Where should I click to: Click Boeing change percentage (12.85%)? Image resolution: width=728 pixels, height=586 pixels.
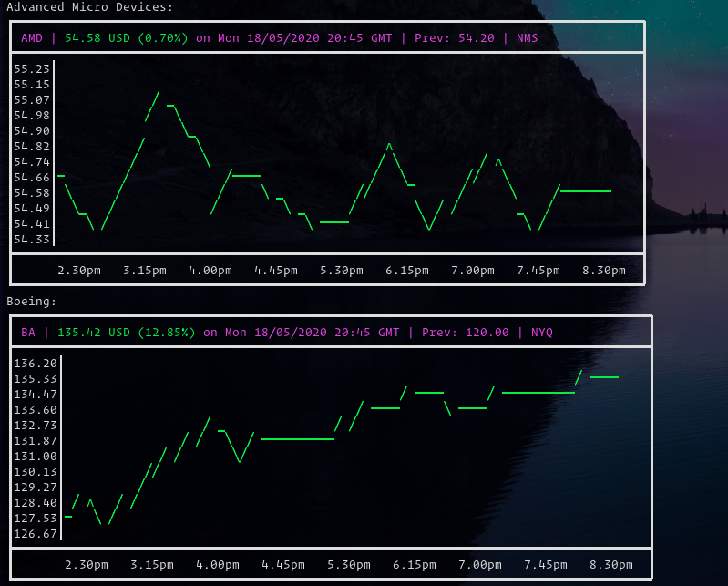click(167, 333)
